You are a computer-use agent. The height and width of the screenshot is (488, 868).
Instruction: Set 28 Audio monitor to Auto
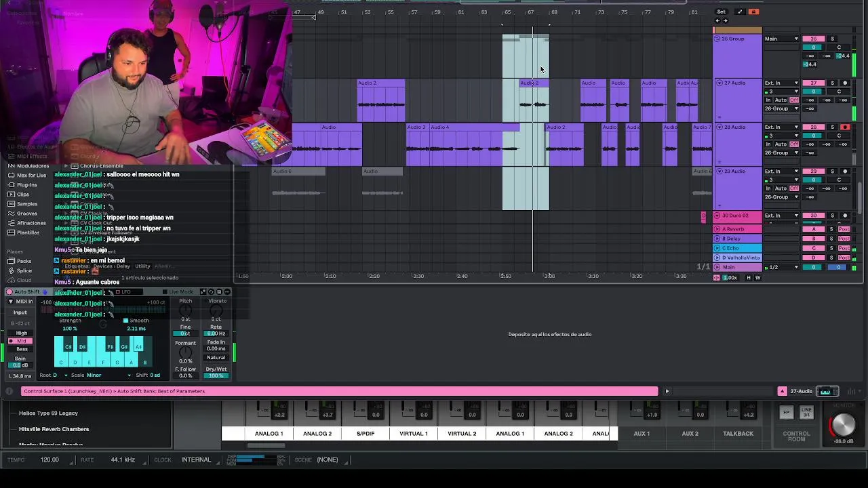[x=781, y=144]
